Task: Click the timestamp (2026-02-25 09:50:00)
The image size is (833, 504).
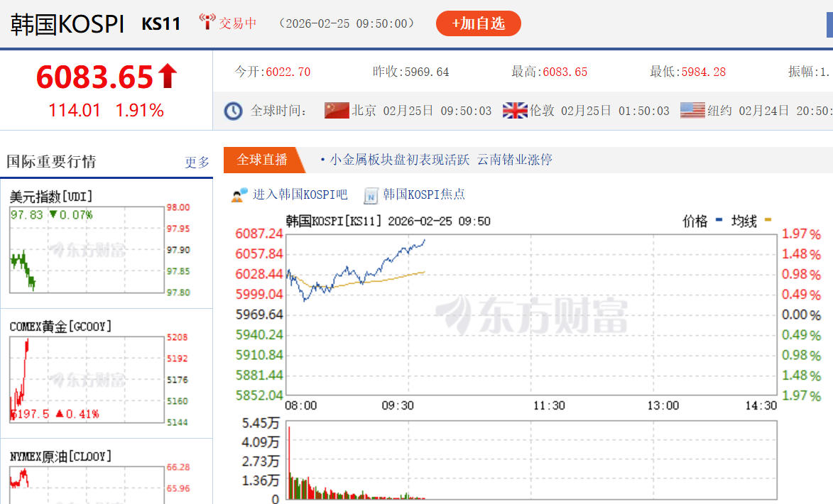Action: [347, 23]
